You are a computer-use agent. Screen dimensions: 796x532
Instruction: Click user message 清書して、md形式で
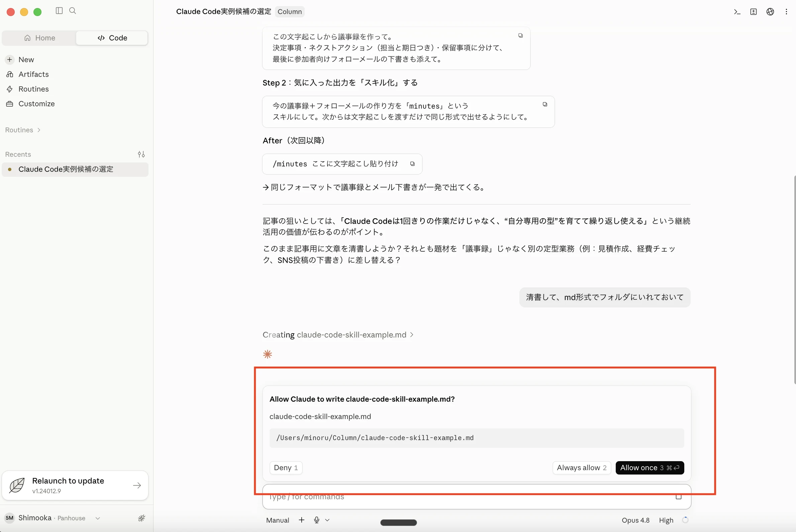point(604,297)
